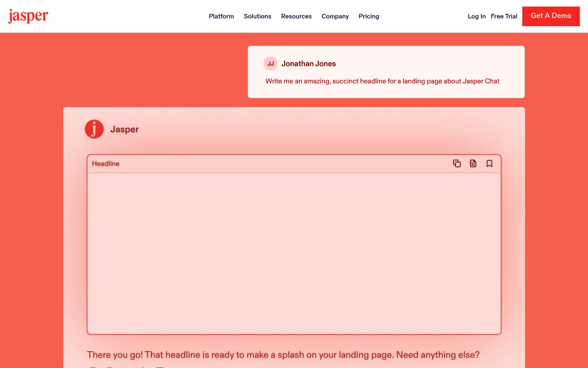Screen dimensions: 588x368
Task: Click the JJ user avatar
Action: coord(270,63)
